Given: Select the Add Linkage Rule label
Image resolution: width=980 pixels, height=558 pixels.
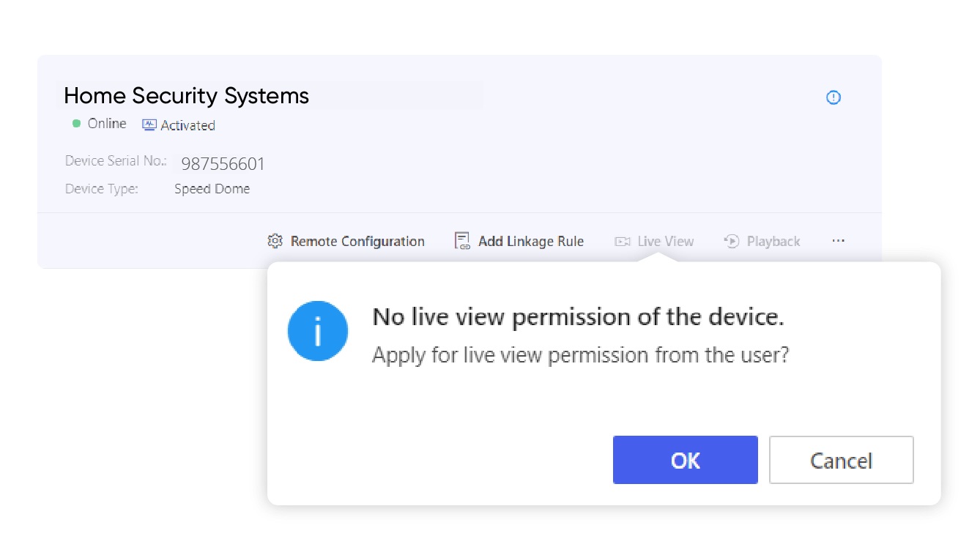Looking at the screenshot, I should [x=531, y=242].
